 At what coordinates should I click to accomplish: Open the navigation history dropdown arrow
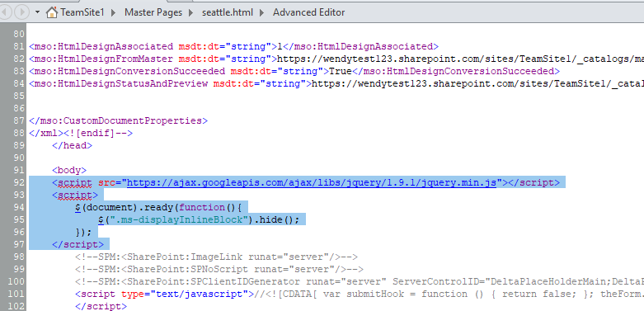37,12
